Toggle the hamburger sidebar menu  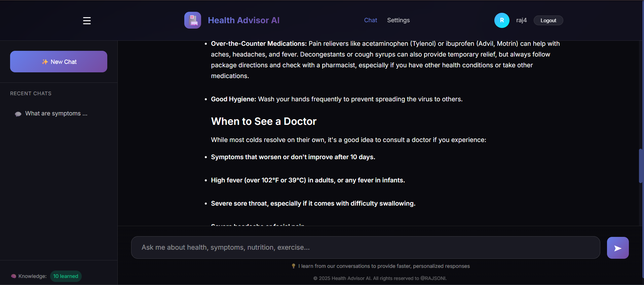click(x=87, y=21)
